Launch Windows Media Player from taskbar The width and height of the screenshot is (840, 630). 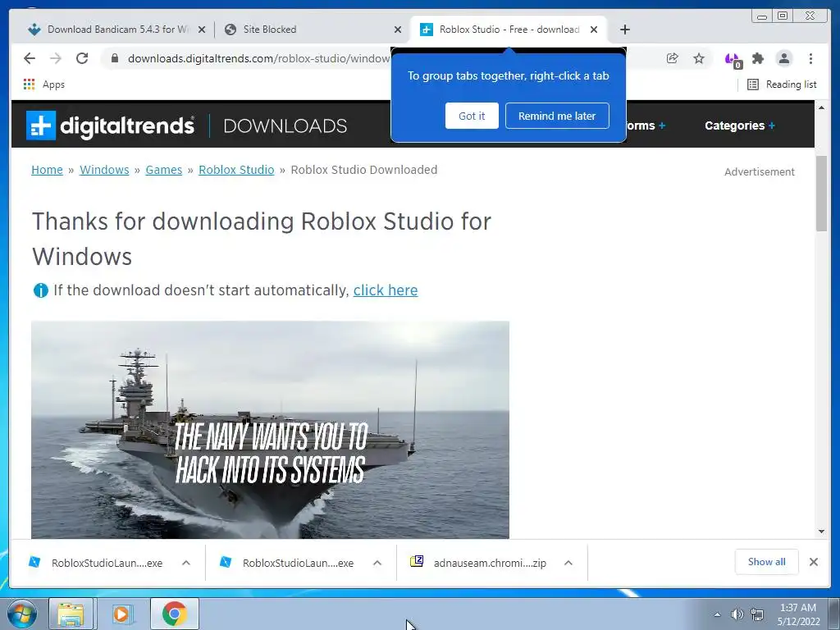[122, 614]
